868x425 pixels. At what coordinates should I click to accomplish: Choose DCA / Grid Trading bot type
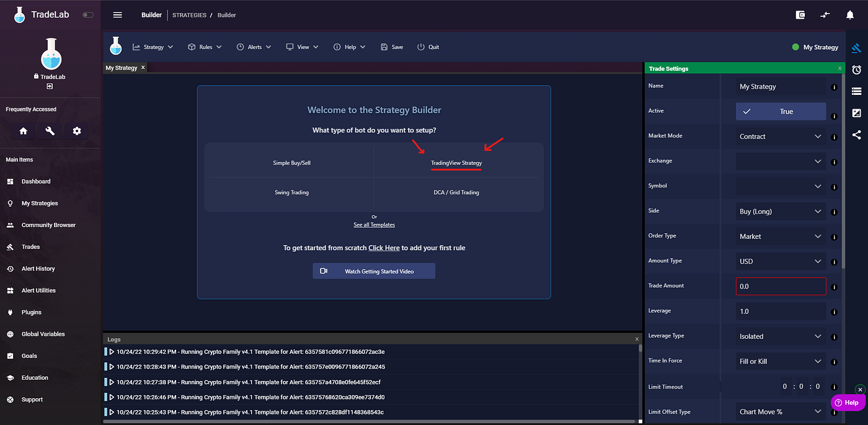pos(456,192)
